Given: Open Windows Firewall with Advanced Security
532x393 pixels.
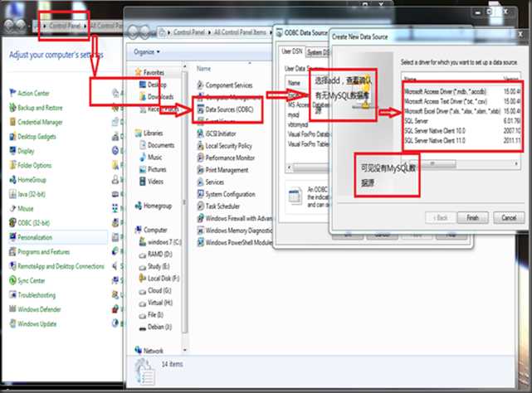Looking at the screenshot, I should point(235,218).
